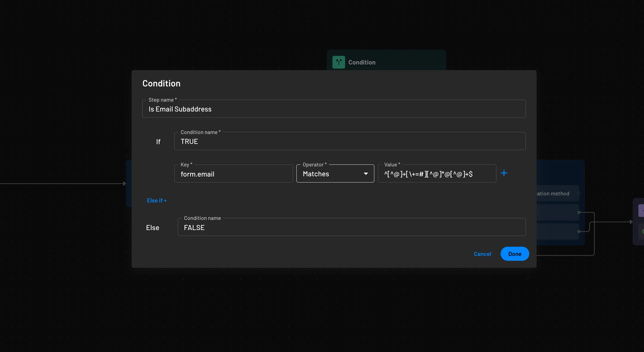This screenshot has width=644, height=352.
Task: Click the If condition name field 'TRUE'
Action: click(350, 142)
